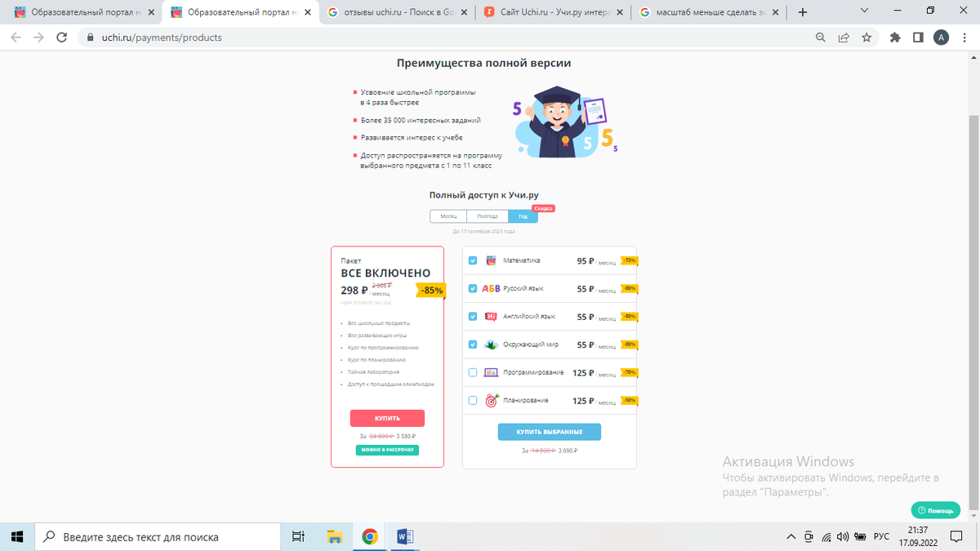The height and width of the screenshot is (551, 980).
Task: Go back using the browser back arrow
Action: coord(16,38)
